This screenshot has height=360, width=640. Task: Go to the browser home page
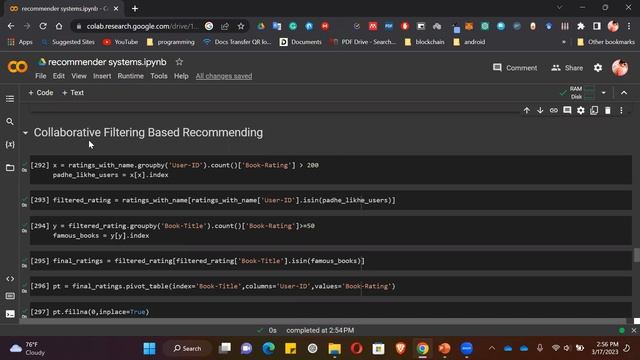pos(59,26)
